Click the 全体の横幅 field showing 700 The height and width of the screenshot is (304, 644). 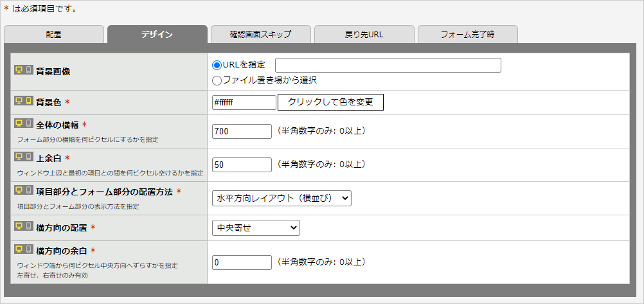242,132
